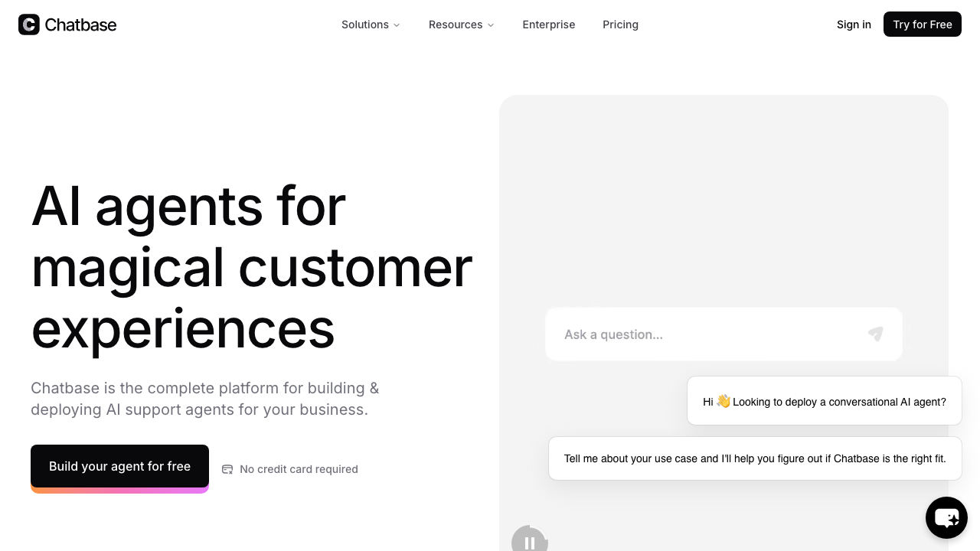
Task: Select Pricing in the navigation
Action: 620,24
